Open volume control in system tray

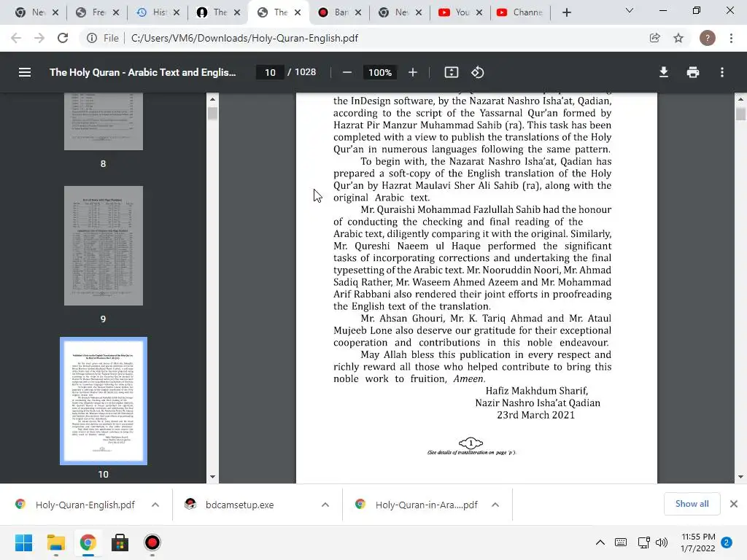pyautogui.click(x=661, y=542)
